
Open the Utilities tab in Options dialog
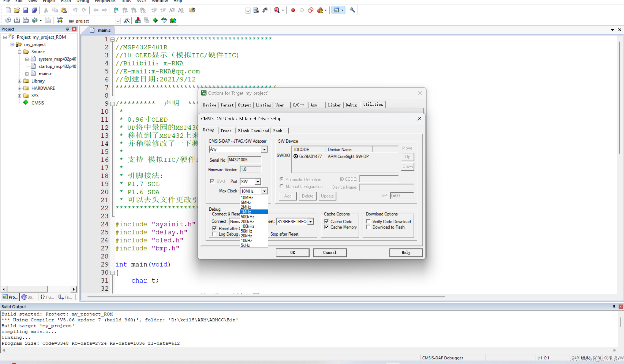tap(373, 105)
